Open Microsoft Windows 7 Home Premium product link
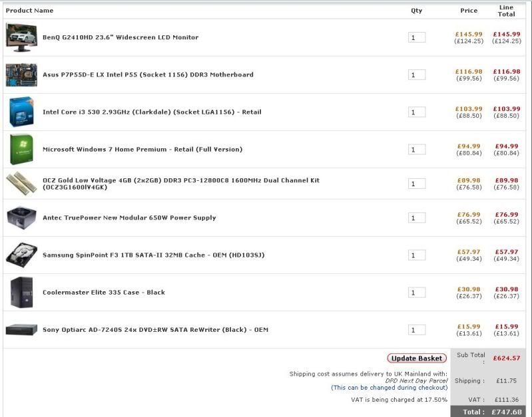 142,149
